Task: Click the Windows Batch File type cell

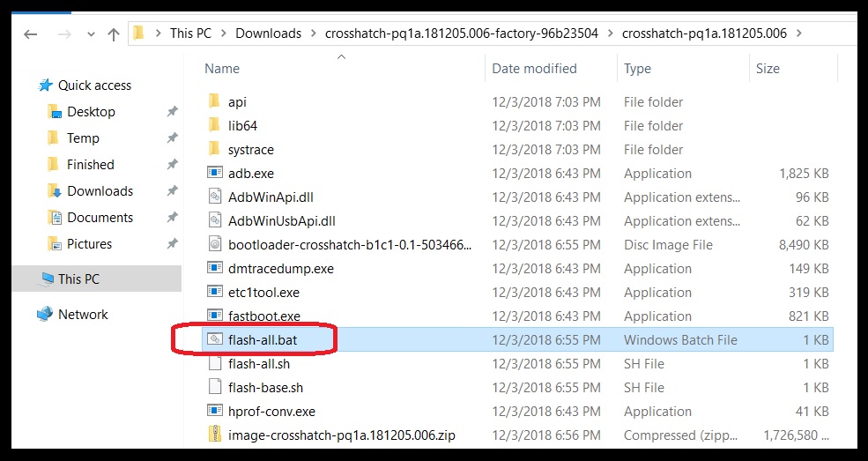Action: (x=680, y=340)
